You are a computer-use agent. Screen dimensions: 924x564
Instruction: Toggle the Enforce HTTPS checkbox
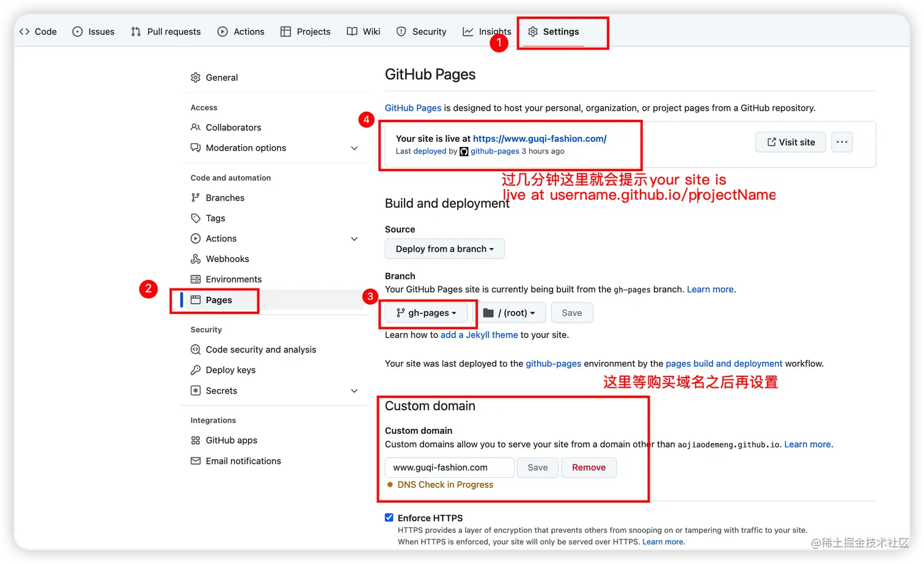click(x=389, y=518)
